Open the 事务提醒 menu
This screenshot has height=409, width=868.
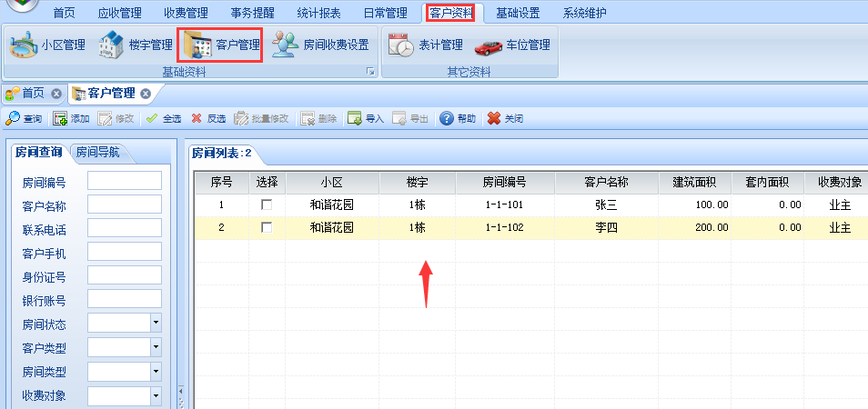pyautogui.click(x=252, y=13)
